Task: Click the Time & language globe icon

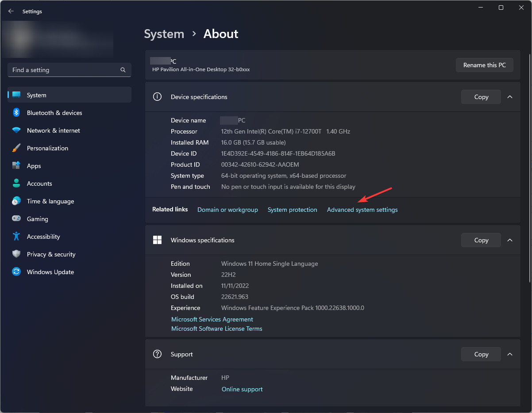Action: coord(16,201)
